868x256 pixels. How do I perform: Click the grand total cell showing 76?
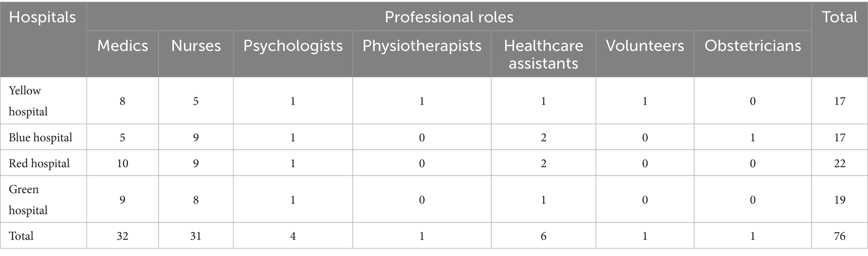pos(839,236)
